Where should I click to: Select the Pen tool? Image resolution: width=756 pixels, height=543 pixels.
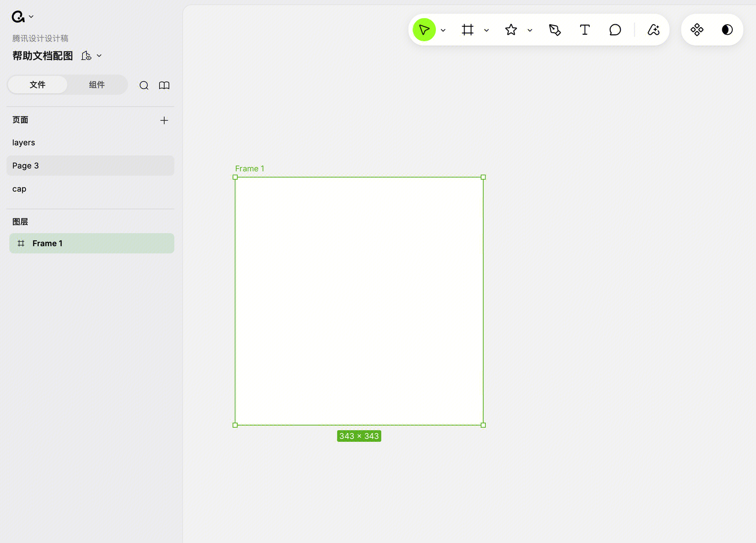[x=555, y=30]
